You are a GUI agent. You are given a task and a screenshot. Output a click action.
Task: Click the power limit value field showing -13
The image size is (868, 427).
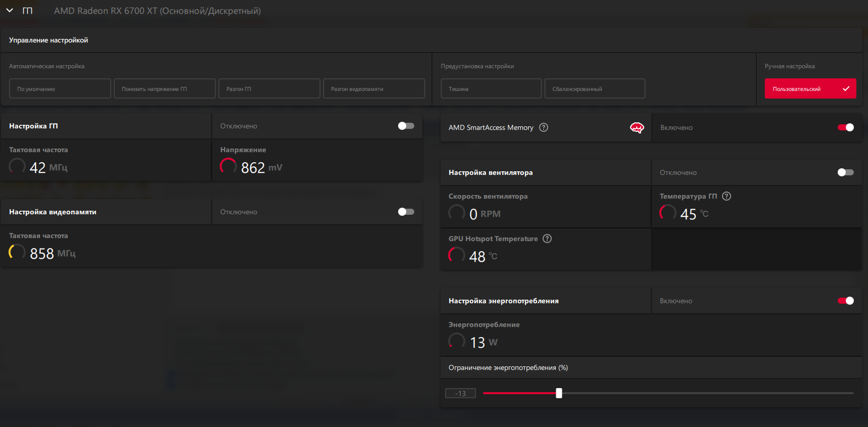460,393
